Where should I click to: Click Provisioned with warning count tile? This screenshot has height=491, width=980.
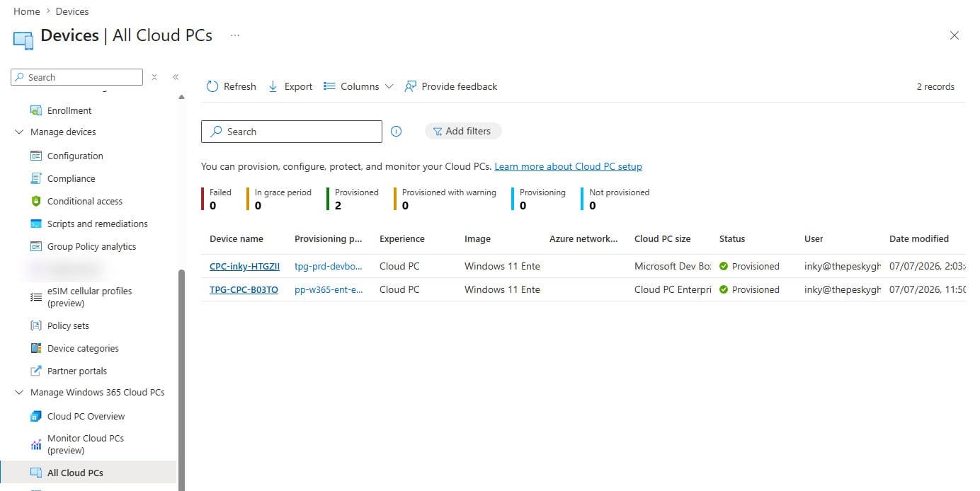[x=445, y=199]
